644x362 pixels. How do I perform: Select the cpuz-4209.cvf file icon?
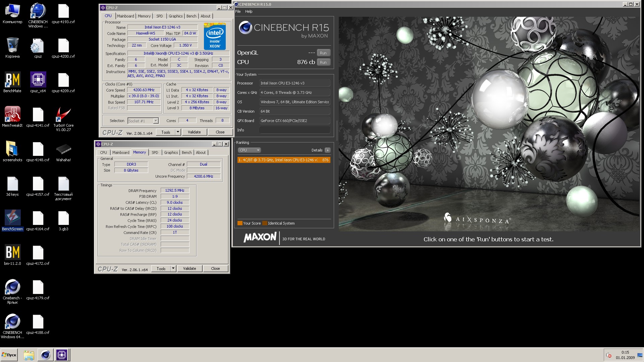(x=63, y=82)
